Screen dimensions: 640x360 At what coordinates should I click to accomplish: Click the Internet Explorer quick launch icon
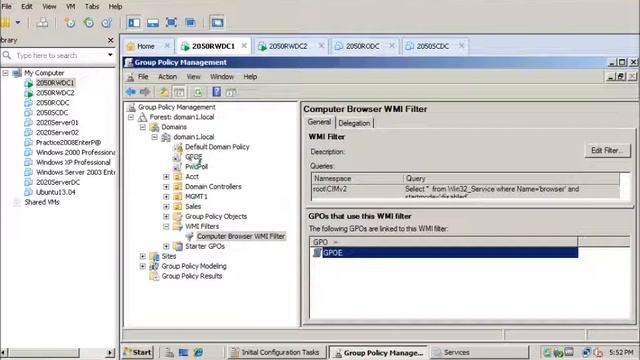[198, 352]
